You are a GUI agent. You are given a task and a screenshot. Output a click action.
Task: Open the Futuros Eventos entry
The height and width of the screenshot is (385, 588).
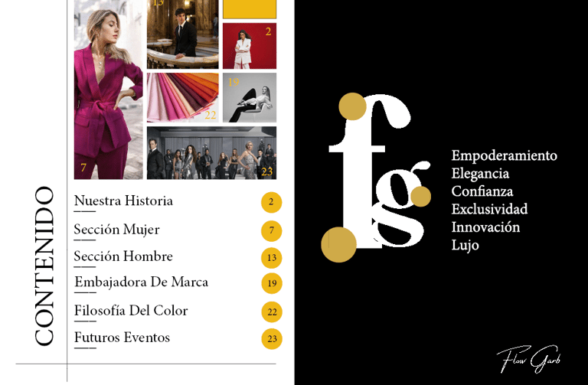coord(122,338)
